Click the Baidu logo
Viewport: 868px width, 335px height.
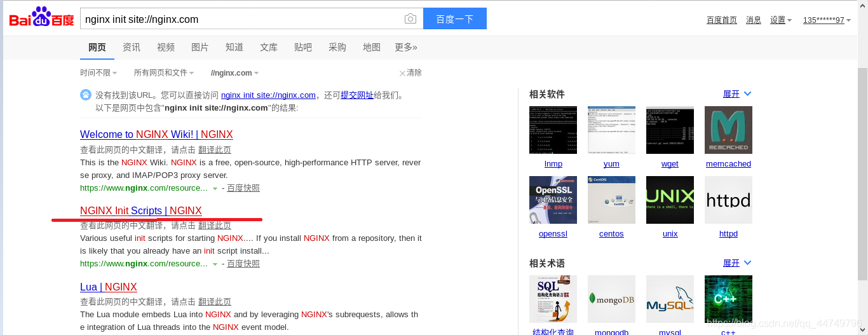pyautogui.click(x=41, y=18)
